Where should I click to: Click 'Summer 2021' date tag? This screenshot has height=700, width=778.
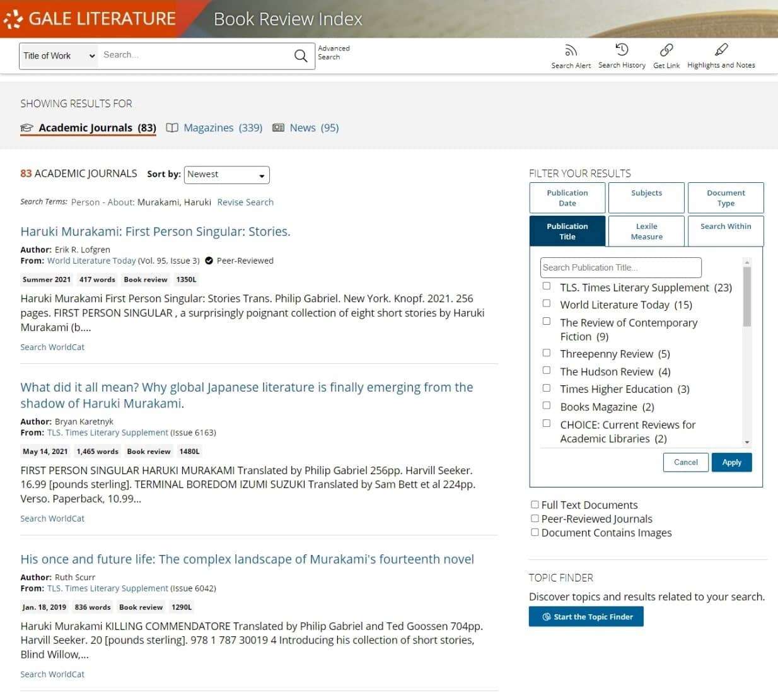(x=47, y=280)
